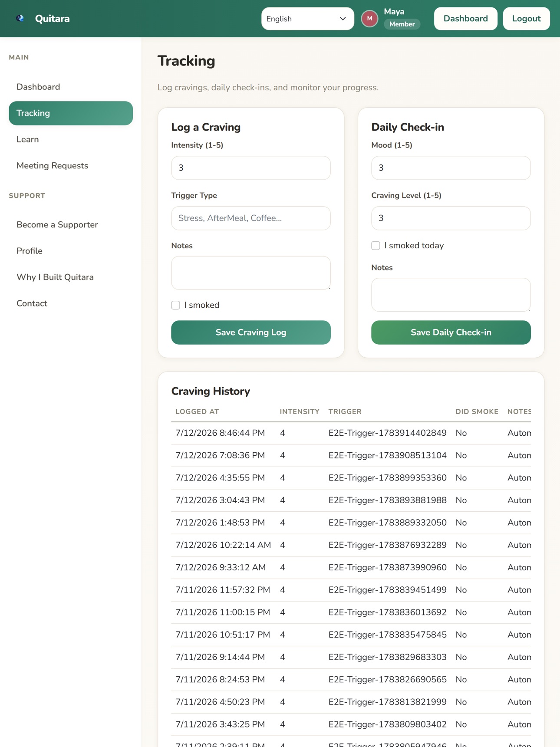
Task: Click the LOGGED AT column header
Action: [x=197, y=411]
